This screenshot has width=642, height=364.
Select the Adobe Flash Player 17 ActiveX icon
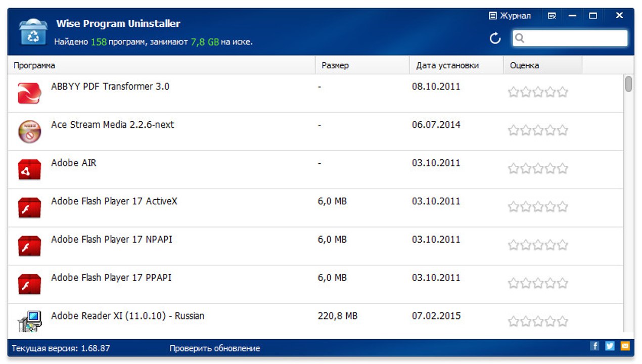coord(29,208)
